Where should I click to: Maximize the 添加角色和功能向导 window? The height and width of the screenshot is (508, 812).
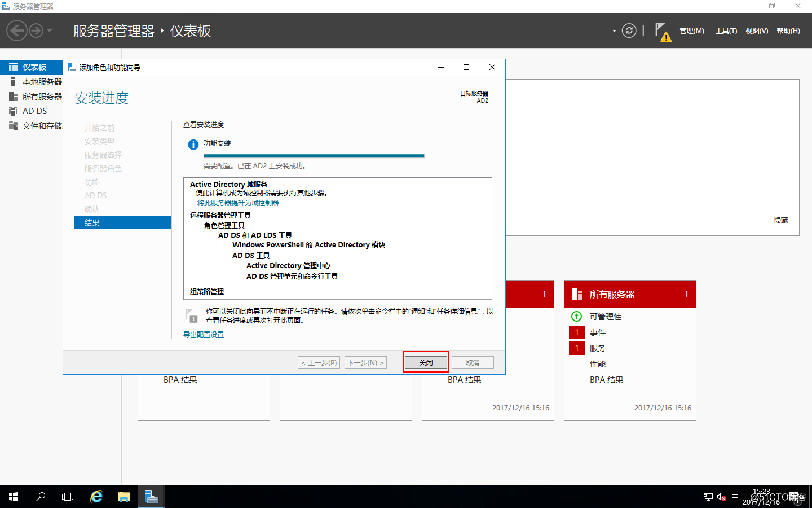(466, 67)
